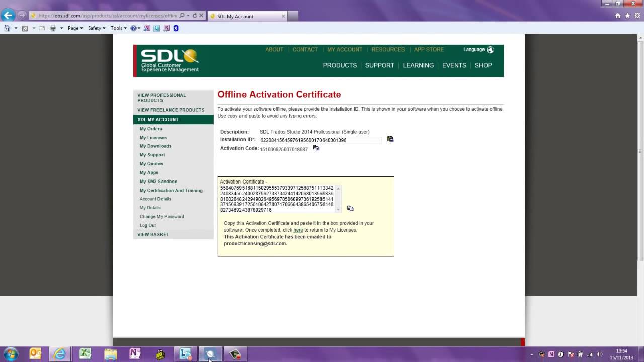Open the Page dropdown menu

[75, 28]
